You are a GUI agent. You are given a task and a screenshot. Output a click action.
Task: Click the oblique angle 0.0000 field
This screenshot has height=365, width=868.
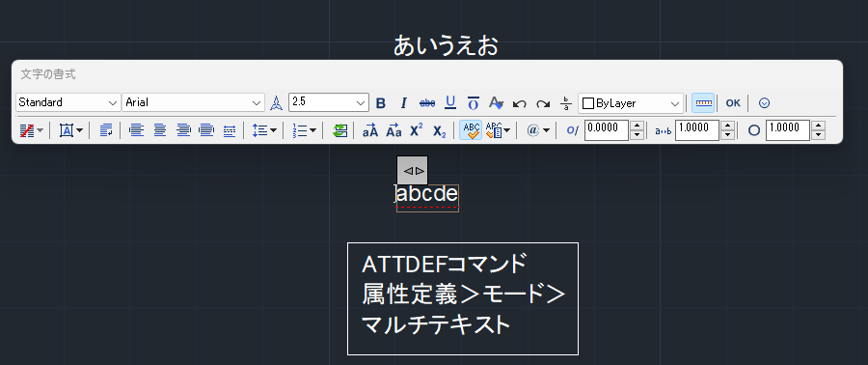pos(607,130)
